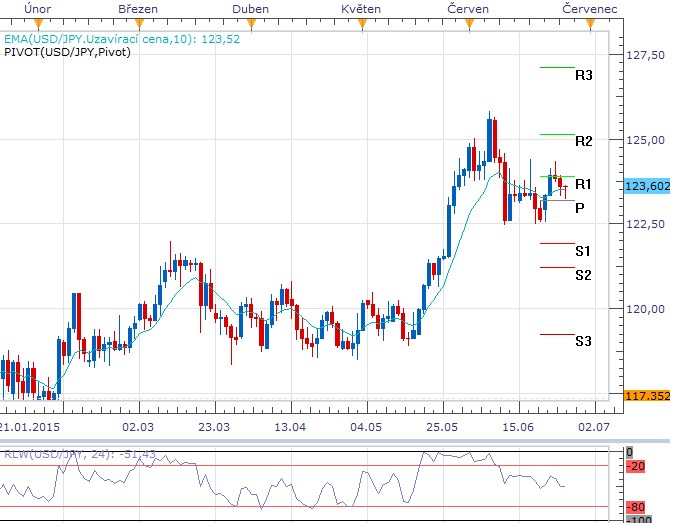Viewport: 679px width, 526px height.
Task: Select the Červen month label
Action: point(468,9)
